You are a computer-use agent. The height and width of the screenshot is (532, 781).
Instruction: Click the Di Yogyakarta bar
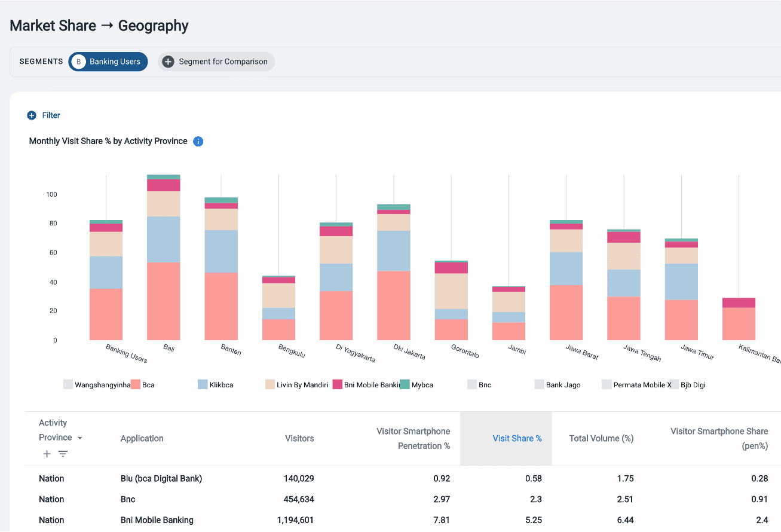[x=336, y=282]
